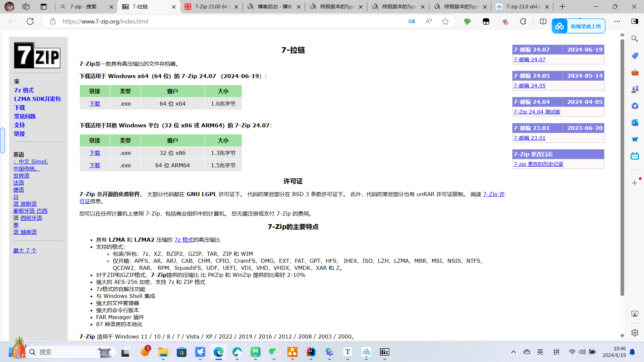Click the 7-Zip logo image
Viewport: 644px width, 362px height.
tap(37, 55)
